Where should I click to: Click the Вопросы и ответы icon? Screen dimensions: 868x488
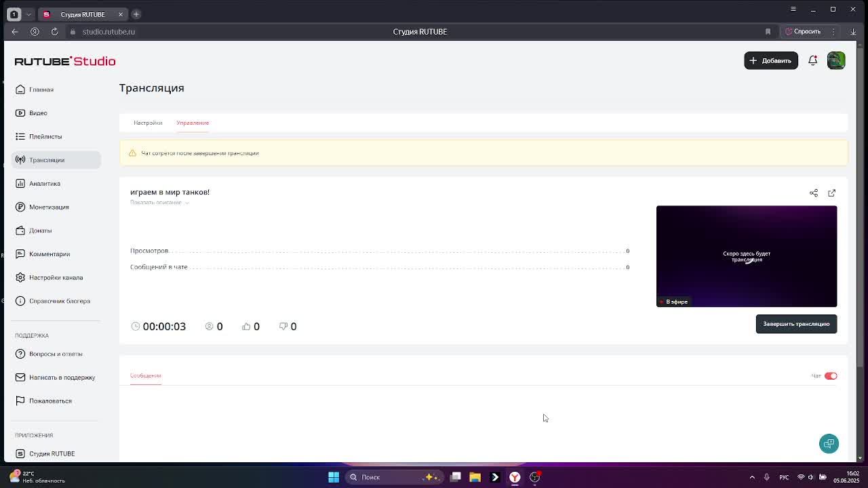[x=20, y=354]
